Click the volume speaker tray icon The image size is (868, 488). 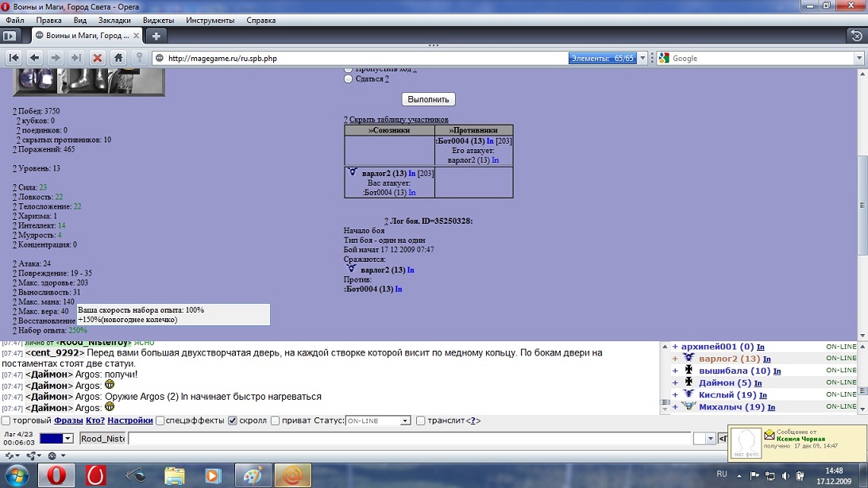[785, 475]
